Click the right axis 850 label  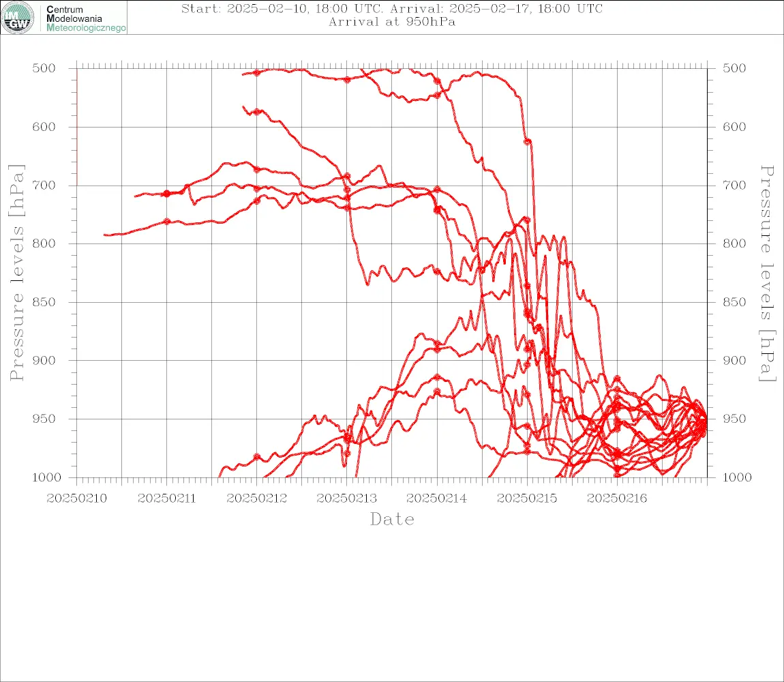pos(734,302)
